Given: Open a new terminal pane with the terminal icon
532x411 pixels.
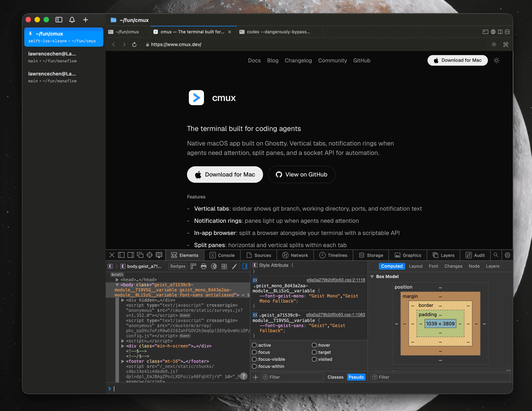Looking at the screenshot, I should pyautogui.click(x=486, y=32).
